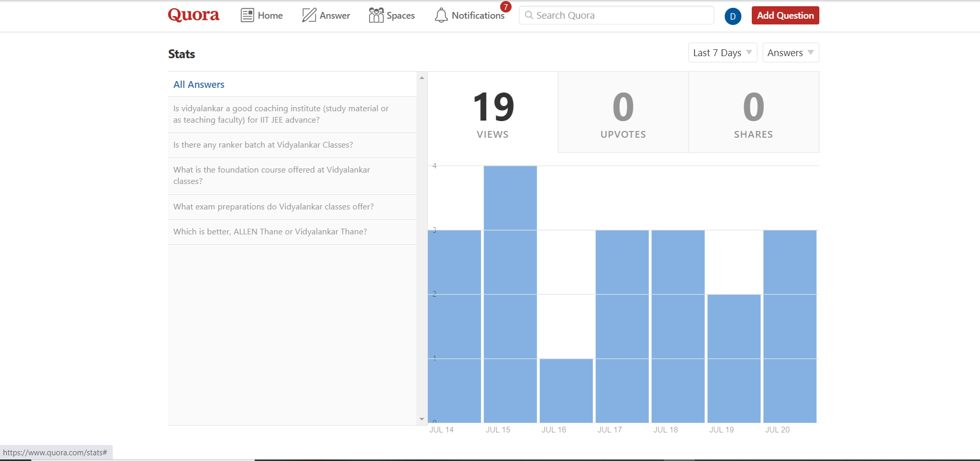
Task: Click the JUL 15 bar
Action: 510,294
